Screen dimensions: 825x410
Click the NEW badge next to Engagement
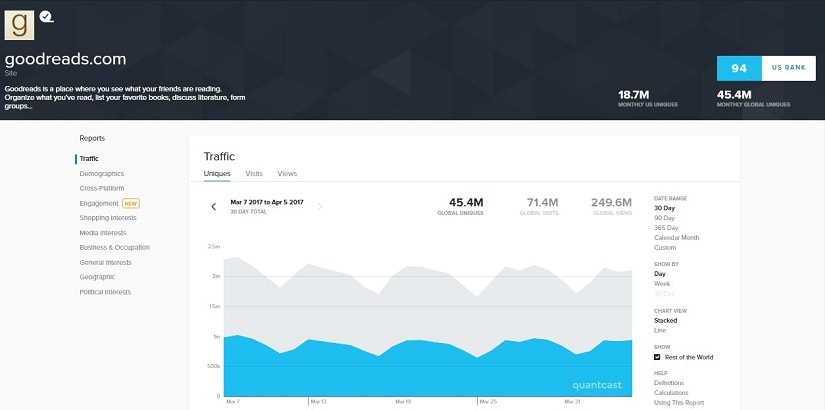point(130,204)
